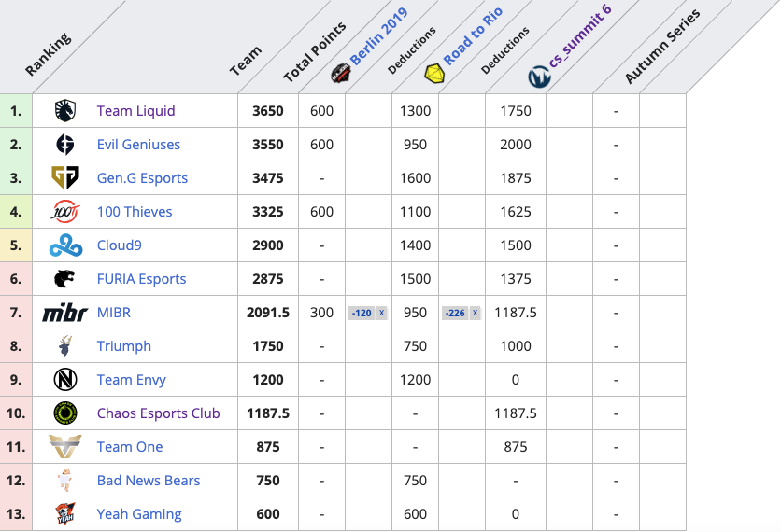Go to FURIA Esports team page
Screen dimensions: 781x532
[x=141, y=279]
